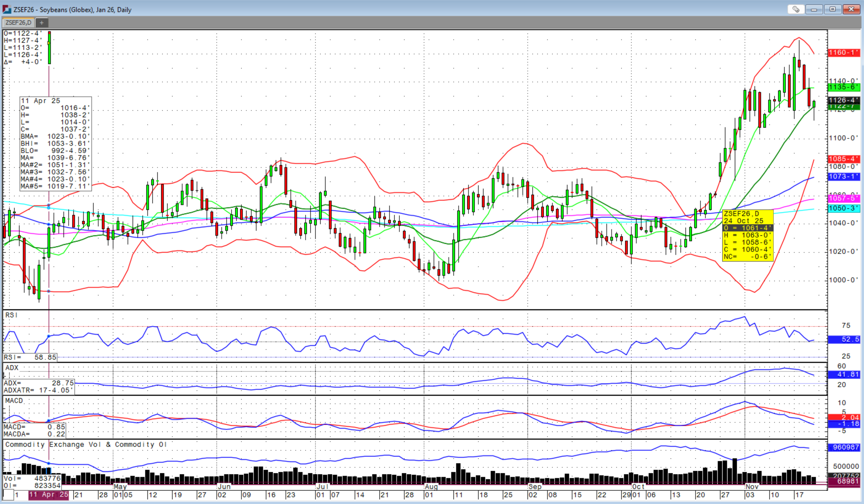Click the ADX study label

(x=12, y=368)
